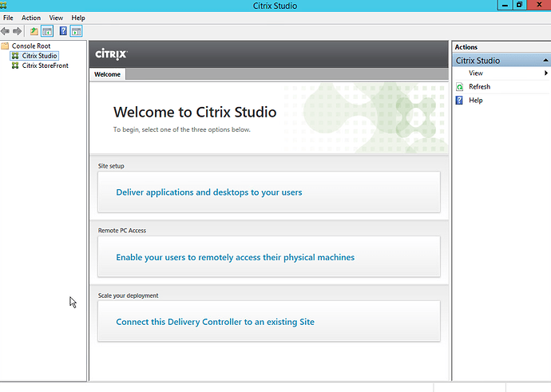Open the File menu
The height and width of the screenshot is (392, 551).
[x=8, y=18]
